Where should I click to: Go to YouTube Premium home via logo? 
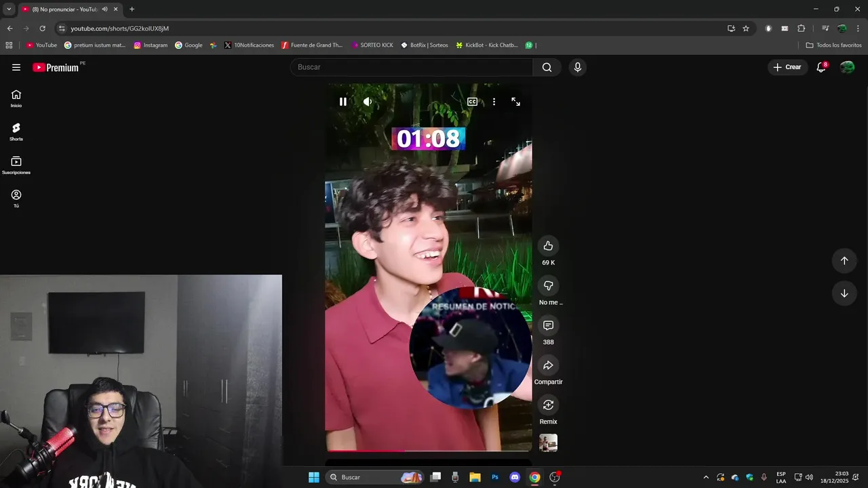click(56, 67)
